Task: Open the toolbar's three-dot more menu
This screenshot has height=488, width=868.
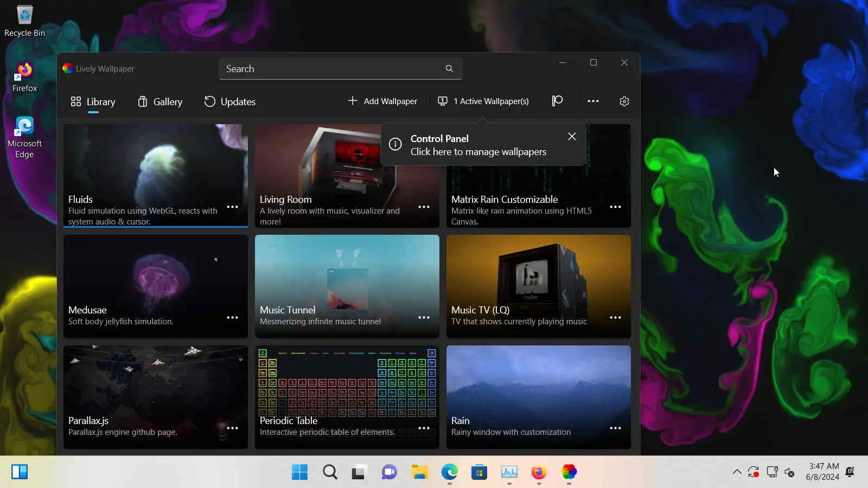Action: coord(593,101)
